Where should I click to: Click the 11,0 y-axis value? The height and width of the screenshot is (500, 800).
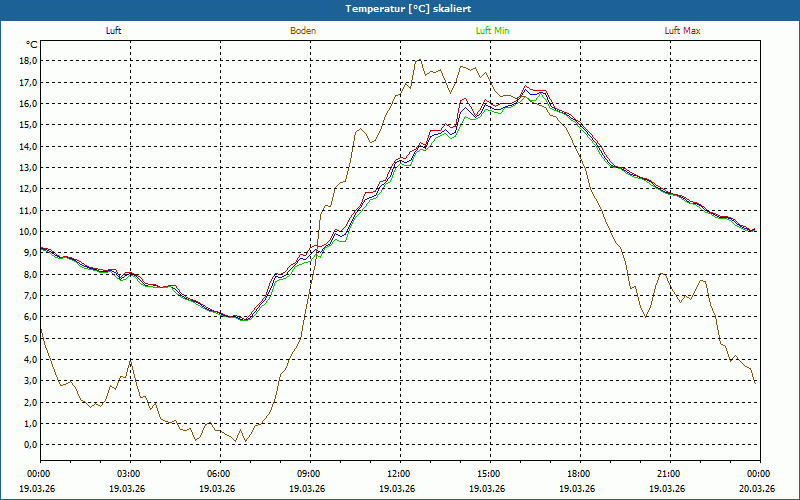pos(29,210)
